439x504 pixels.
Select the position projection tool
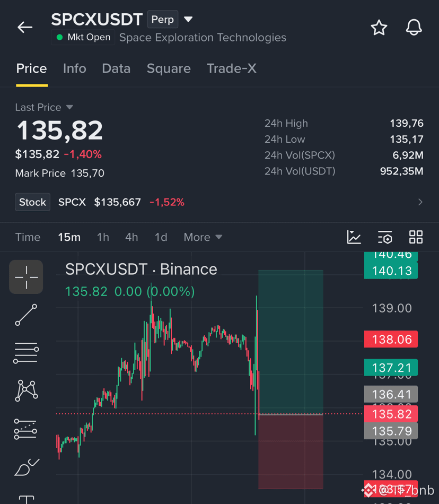tap(25, 429)
